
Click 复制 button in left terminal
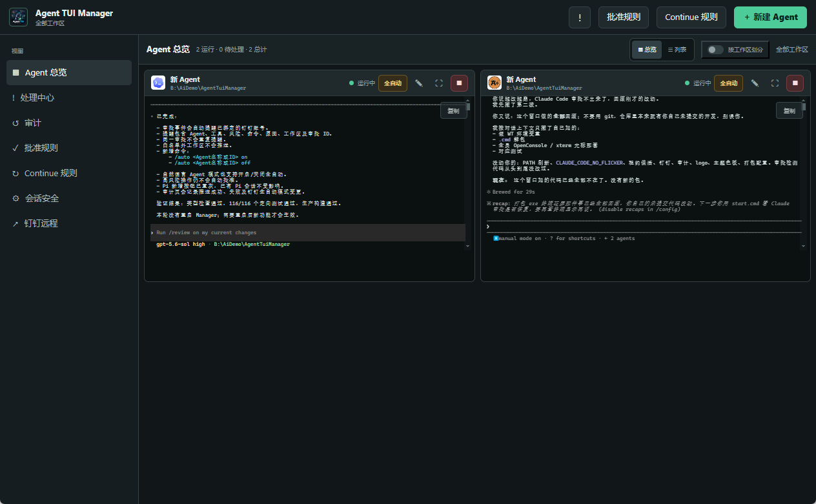pos(454,110)
